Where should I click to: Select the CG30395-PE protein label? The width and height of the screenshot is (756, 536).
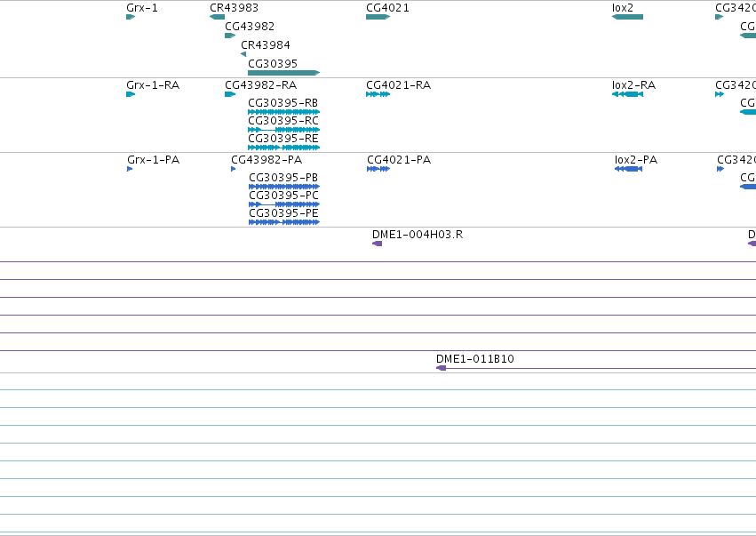coord(283,213)
